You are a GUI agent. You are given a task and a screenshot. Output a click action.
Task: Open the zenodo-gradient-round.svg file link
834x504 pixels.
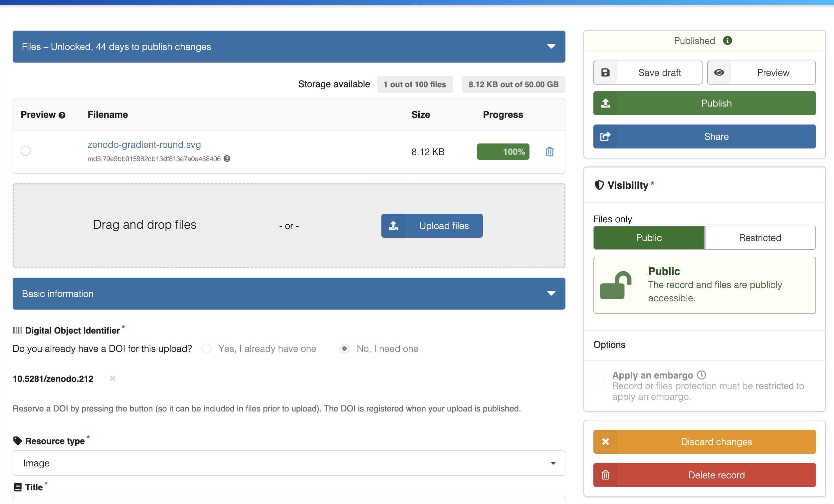click(x=144, y=144)
